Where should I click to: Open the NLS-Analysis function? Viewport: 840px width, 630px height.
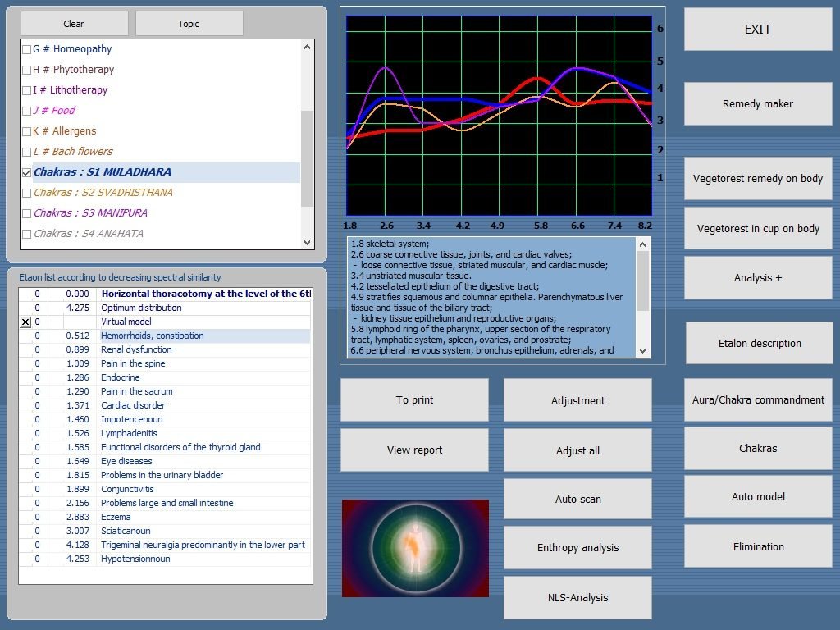click(x=577, y=597)
